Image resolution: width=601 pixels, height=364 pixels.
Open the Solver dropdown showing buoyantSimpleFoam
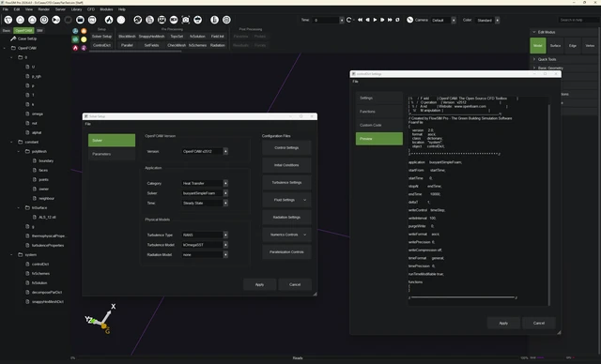point(225,193)
